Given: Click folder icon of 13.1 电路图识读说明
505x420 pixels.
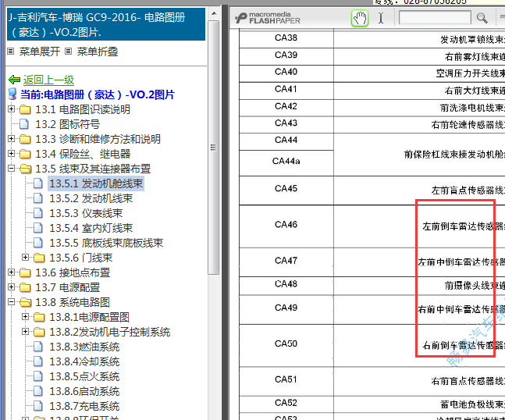Looking at the screenshot, I should click(x=25, y=109).
